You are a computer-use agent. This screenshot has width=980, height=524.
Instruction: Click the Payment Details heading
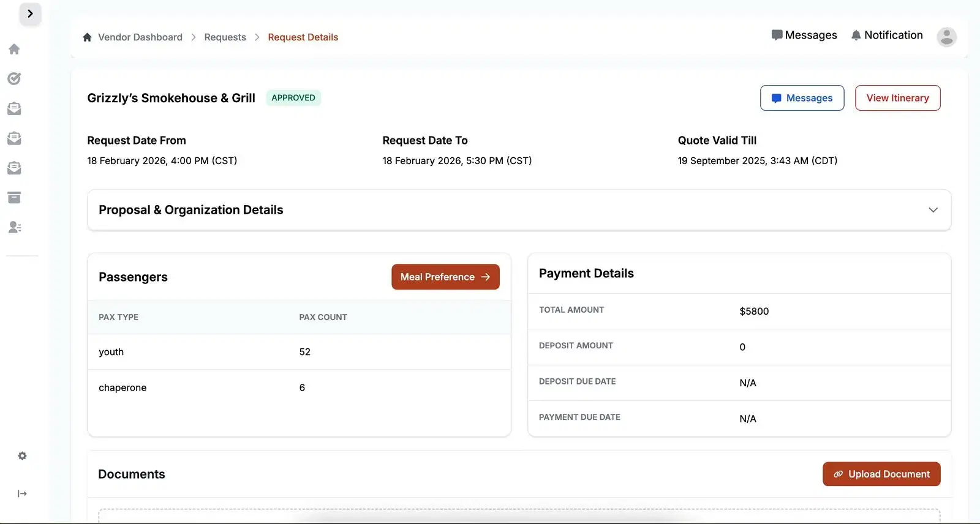click(x=586, y=274)
